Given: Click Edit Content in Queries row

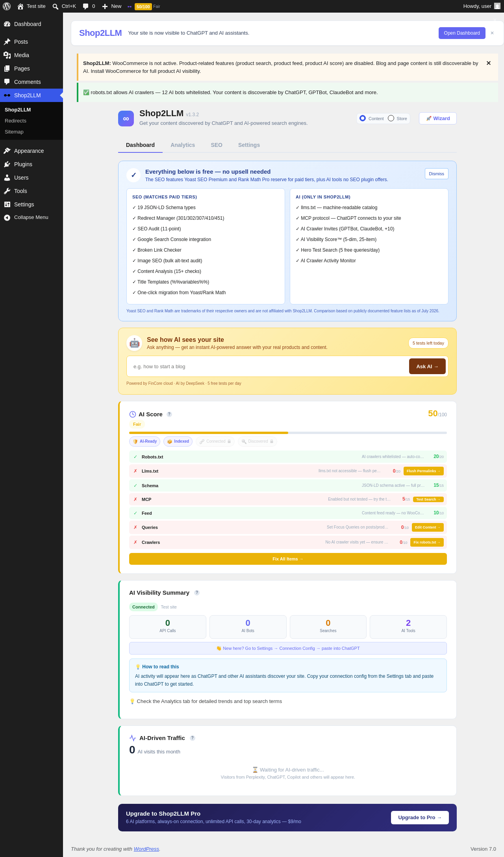Looking at the screenshot, I should 428,527.
